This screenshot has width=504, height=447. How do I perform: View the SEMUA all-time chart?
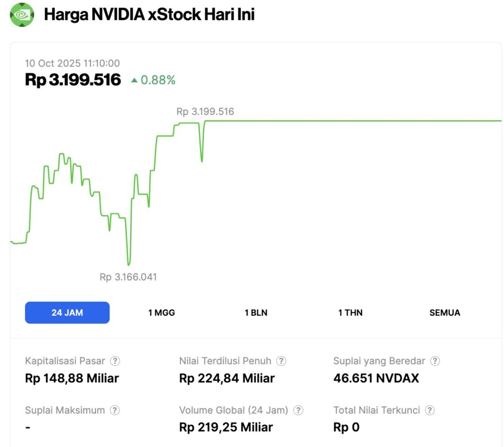tap(444, 312)
